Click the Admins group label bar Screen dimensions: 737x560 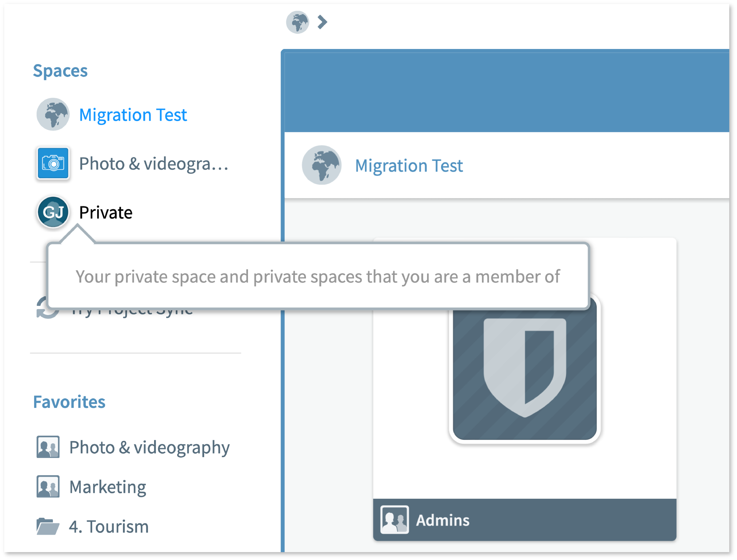coord(525,520)
